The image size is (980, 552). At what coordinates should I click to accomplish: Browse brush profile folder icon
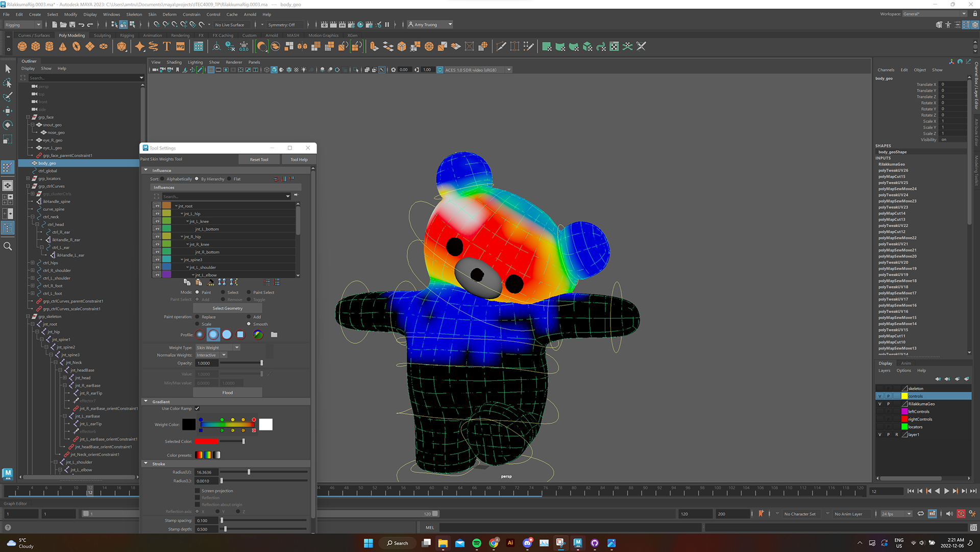[274, 335]
